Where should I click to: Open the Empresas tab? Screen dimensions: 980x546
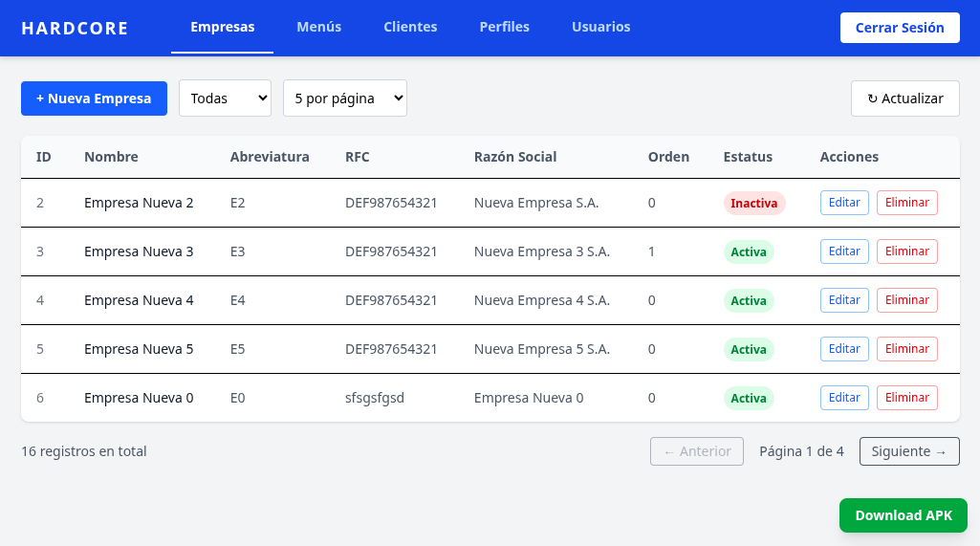223,27
